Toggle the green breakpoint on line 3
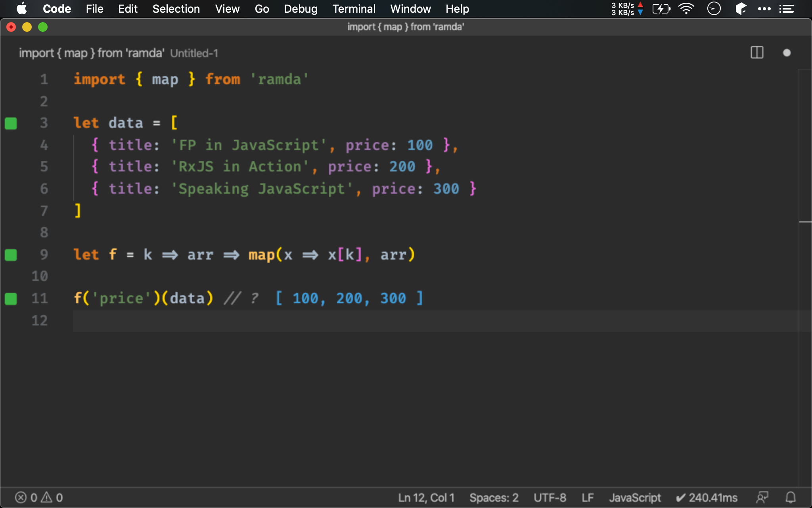Screen dimensions: 812x508 pos(11,123)
